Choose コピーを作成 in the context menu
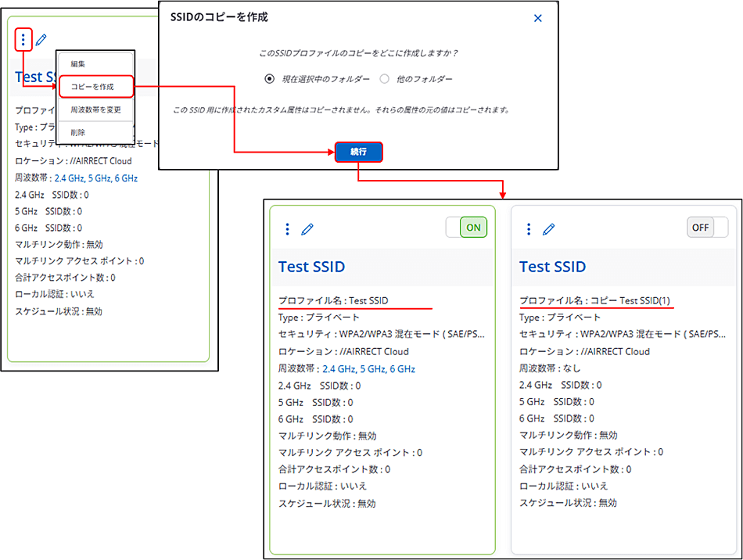The height and width of the screenshot is (560, 743). (x=92, y=87)
